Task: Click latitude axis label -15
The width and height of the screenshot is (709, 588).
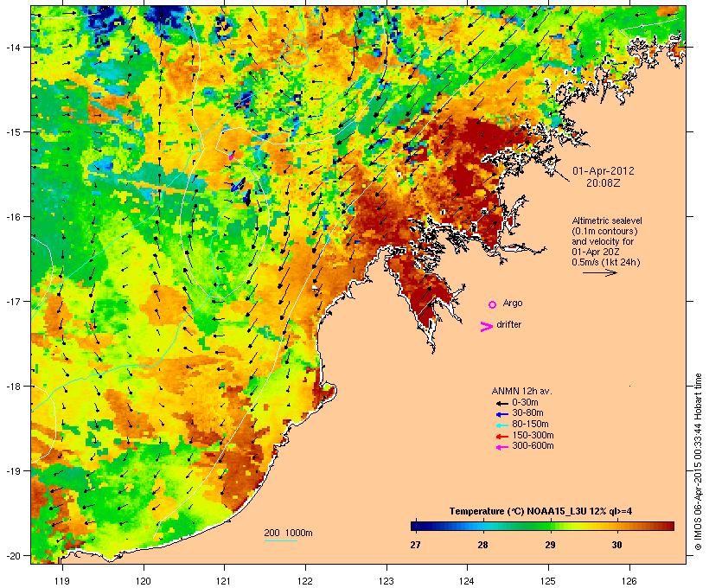Action: (x=13, y=132)
